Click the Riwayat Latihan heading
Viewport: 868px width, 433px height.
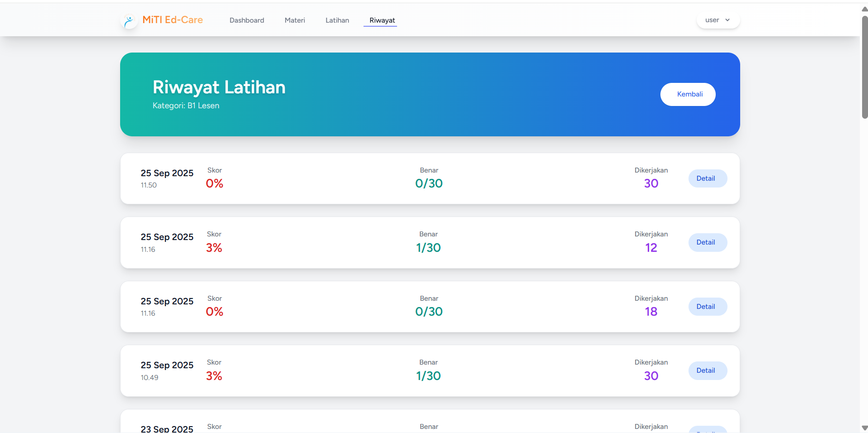219,87
